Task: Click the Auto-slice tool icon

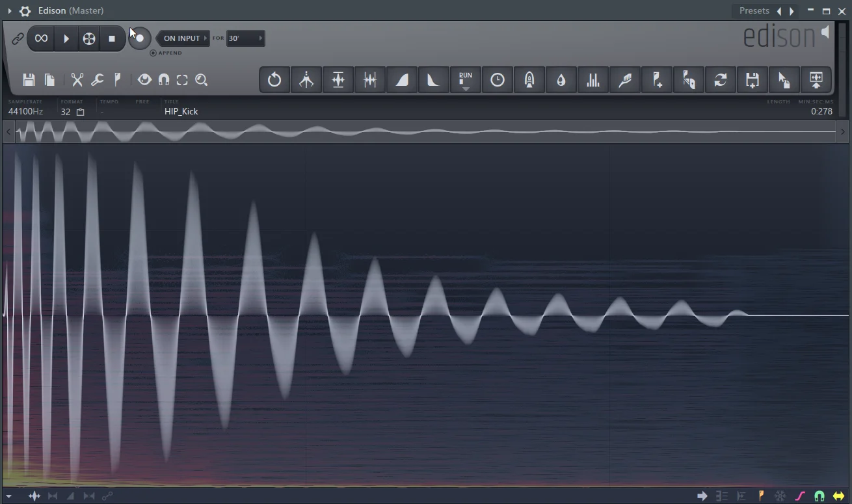Action: click(689, 80)
